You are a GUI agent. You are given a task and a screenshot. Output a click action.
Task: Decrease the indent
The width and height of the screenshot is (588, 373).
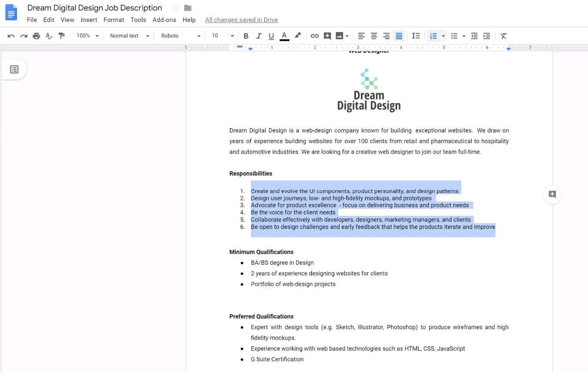(474, 36)
